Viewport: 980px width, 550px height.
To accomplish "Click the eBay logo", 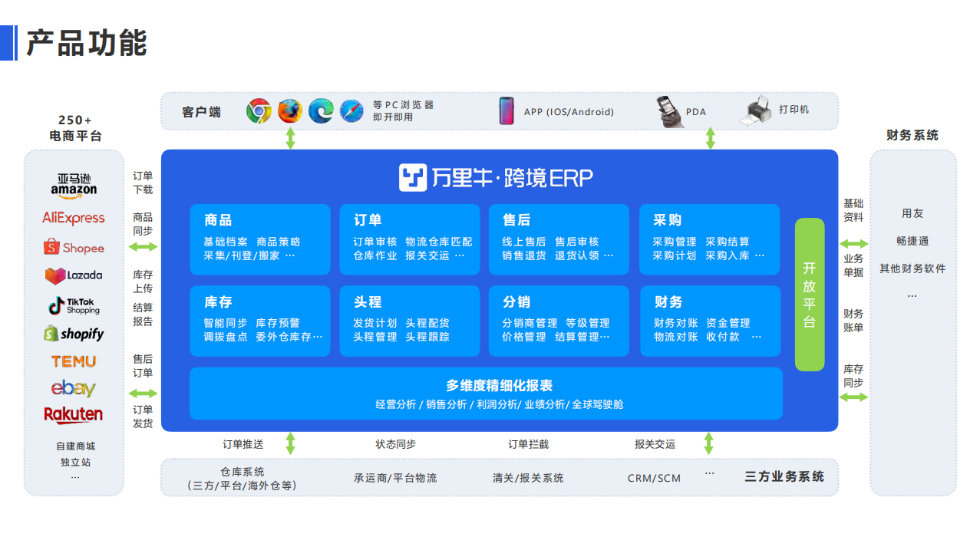I will point(74,388).
